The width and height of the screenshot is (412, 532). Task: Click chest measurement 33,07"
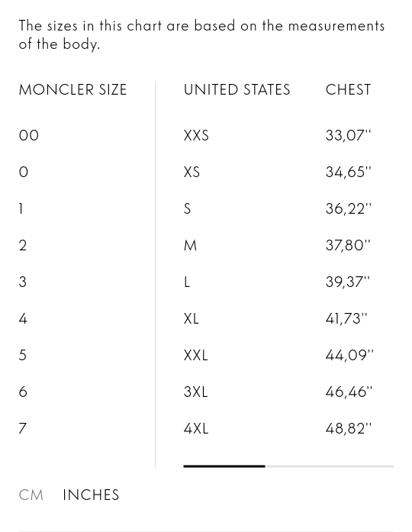pos(348,135)
